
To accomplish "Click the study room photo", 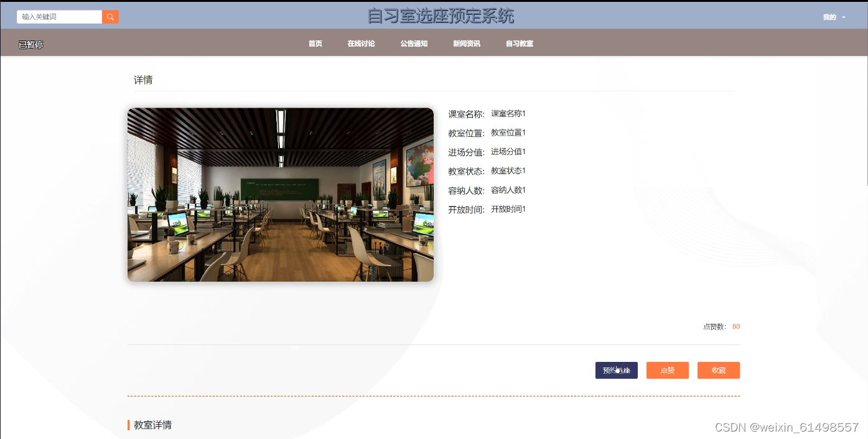I will point(281,195).
